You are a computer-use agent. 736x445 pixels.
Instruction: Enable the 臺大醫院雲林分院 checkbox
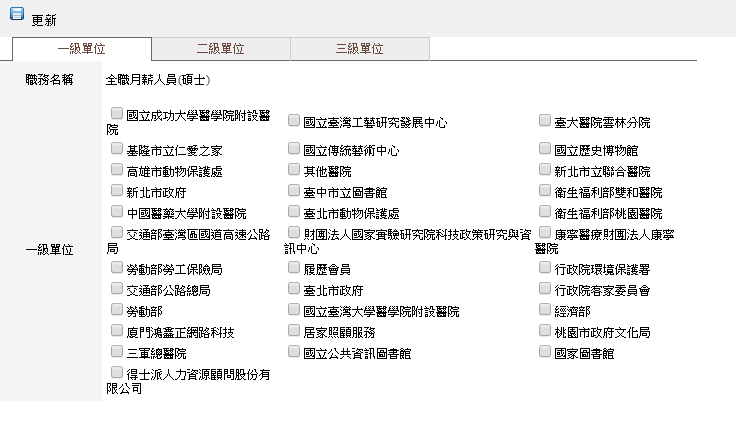click(545, 121)
